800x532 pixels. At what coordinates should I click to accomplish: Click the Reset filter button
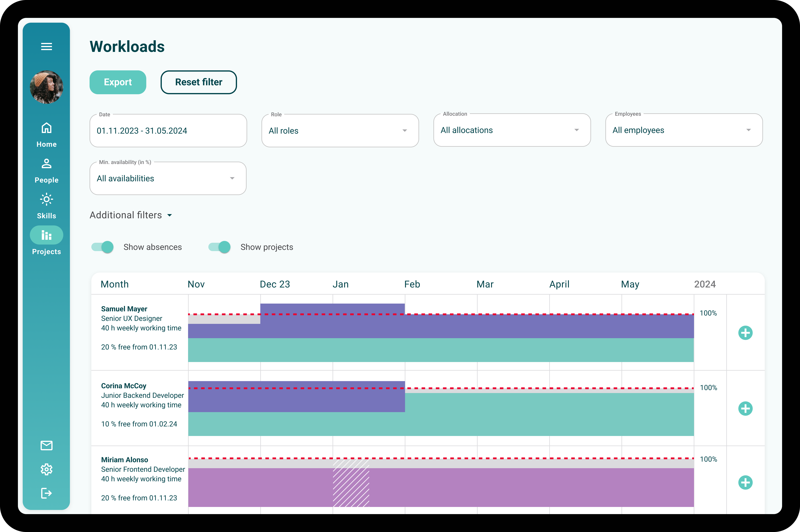[199, 82]
